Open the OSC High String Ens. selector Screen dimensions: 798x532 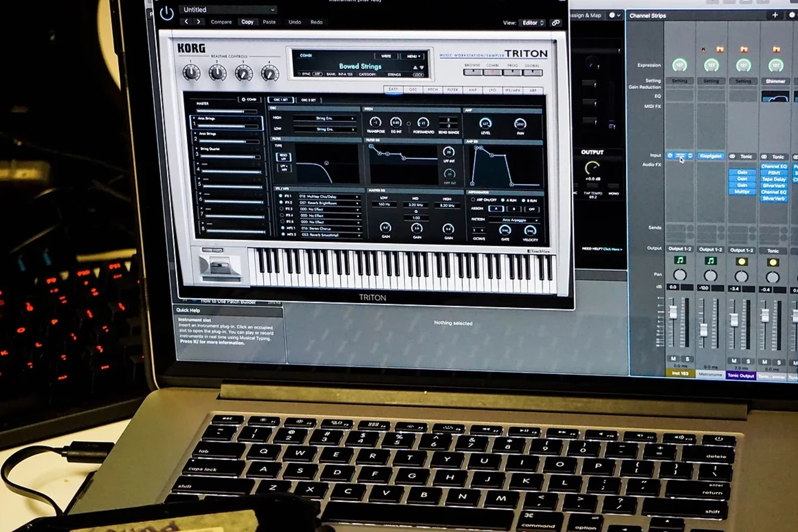324,118
